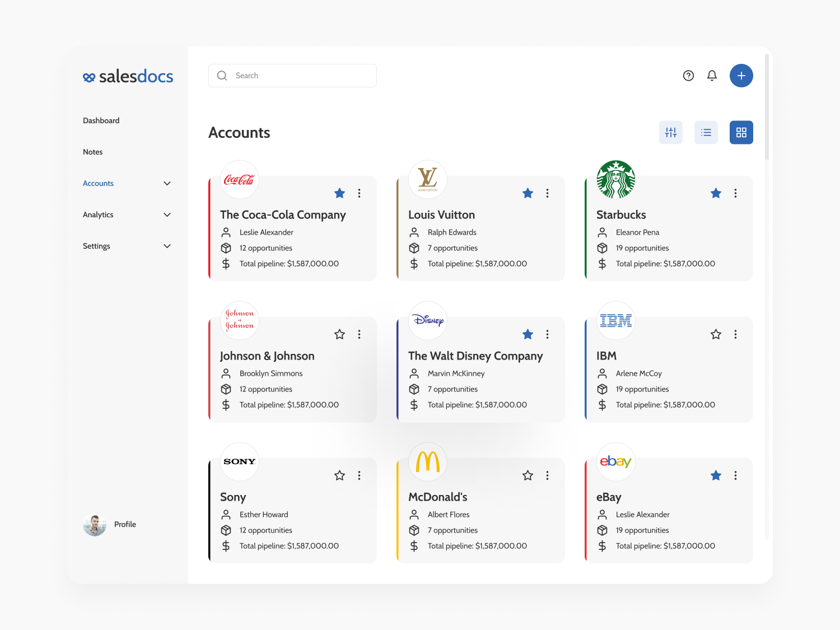Click the Louis Vuitton logo

[428, 180]
